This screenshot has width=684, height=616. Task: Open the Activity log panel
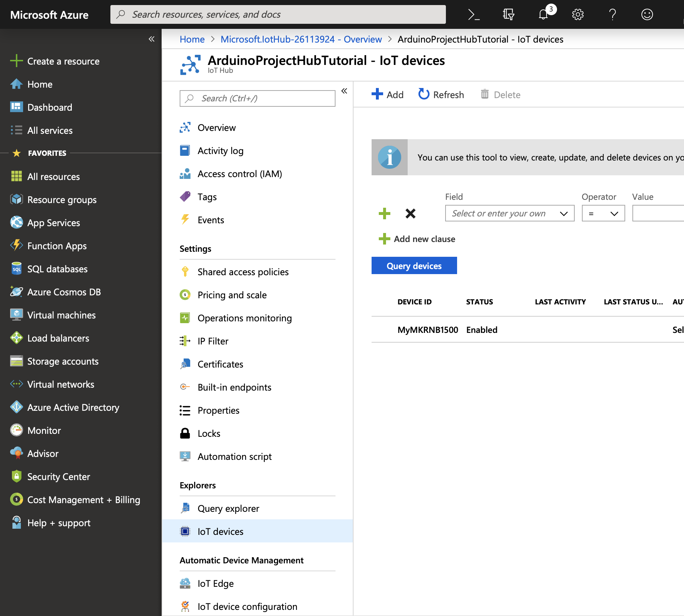[x=220, y=151]
